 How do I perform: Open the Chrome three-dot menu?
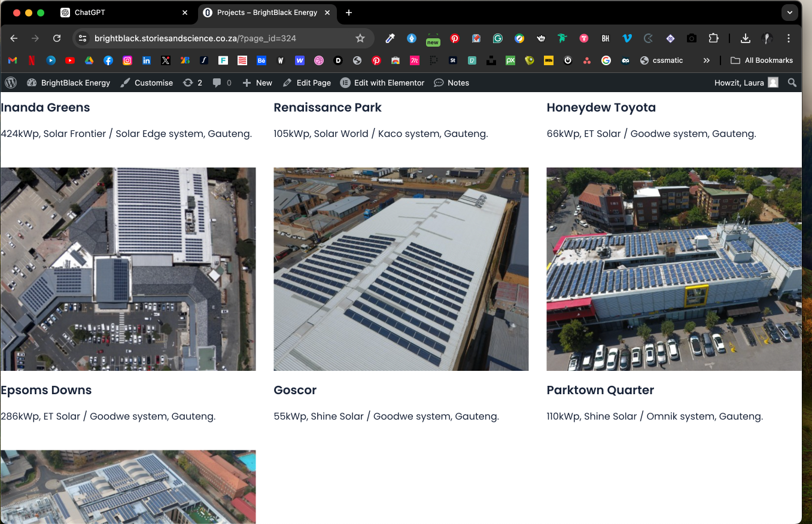click(789, 38)
